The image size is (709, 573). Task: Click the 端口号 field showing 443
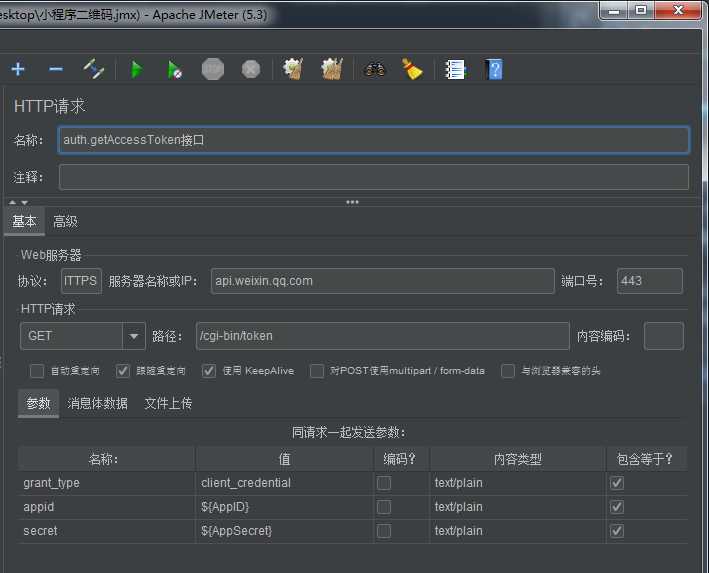tap(650, 281)
